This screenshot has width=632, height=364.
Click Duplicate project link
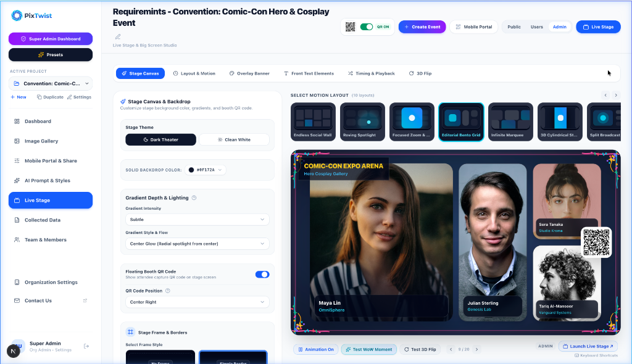[x=50, y=97]
